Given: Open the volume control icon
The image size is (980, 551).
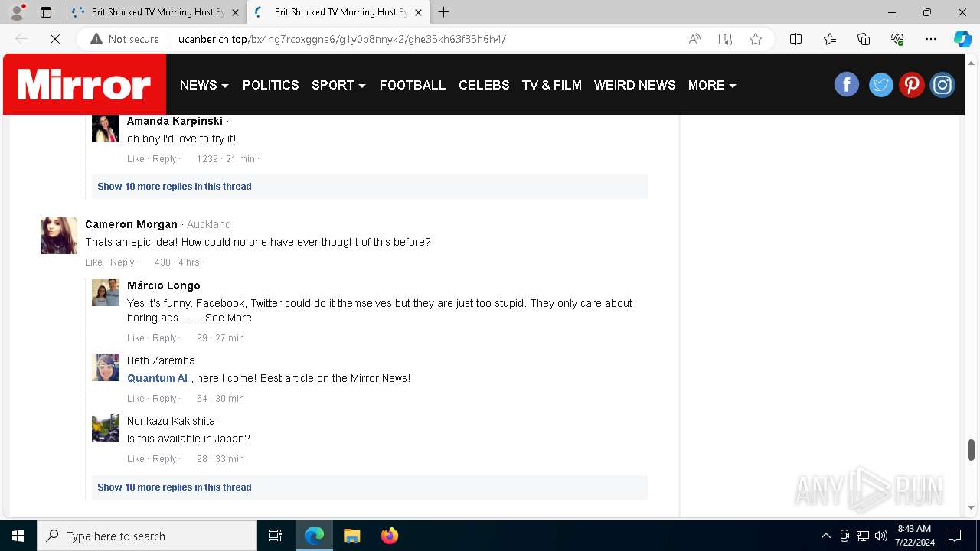Looking at the screenshot, I should tap(881, 536).
